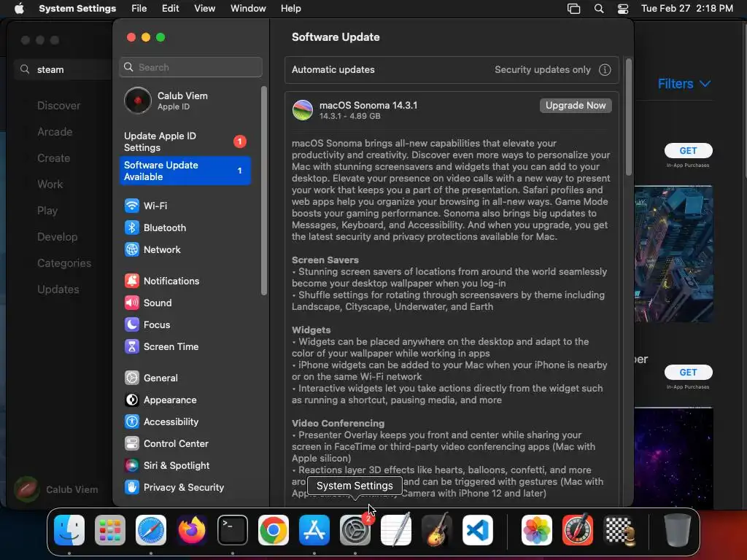The width and height of the screenshot is (747, 560).
Task: Open Visual Studio Code from the Dock
Action: coord(477,530)
